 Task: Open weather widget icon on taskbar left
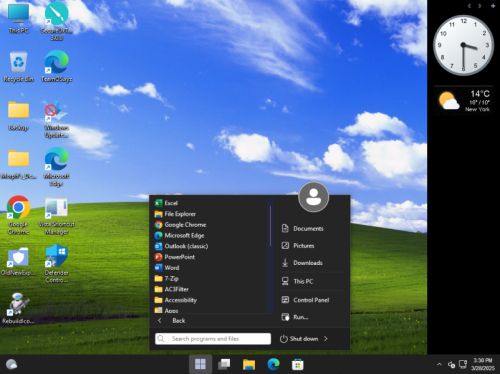(12, 364)
